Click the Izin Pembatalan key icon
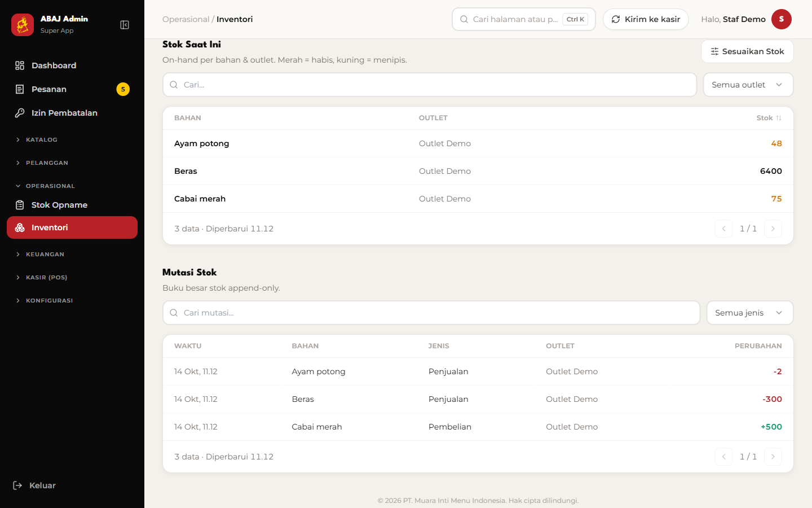 (20, 113)
